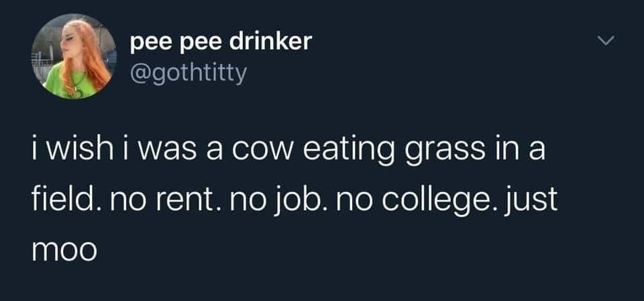The width and height of the screenshot is (644, 301).
Task: Open the tweet options chevron menu
Action: click(x=606, y=40)
